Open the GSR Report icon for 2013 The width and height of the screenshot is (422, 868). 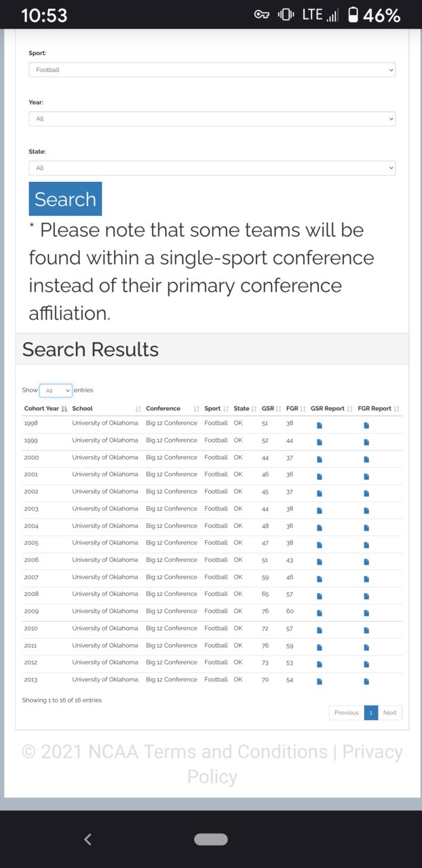pyautogui.click(x=320, y=681)
